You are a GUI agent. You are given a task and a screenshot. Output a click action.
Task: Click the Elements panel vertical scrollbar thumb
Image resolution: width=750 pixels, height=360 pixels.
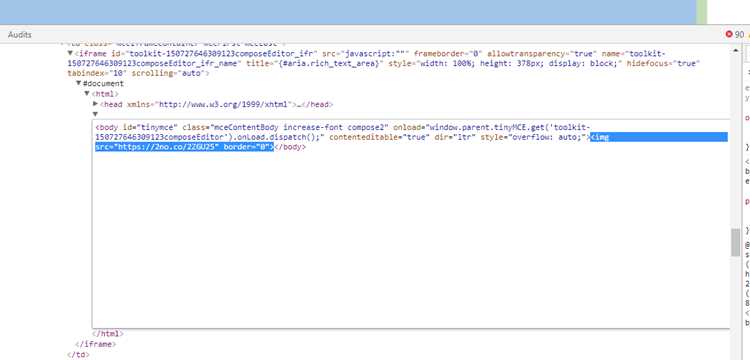tap(735, 242)
